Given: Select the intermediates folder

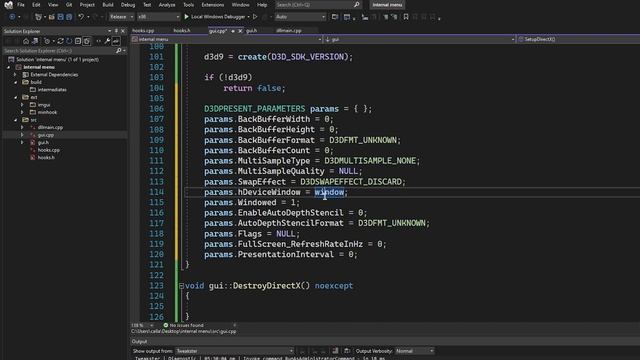Looking at the screenshot, I should [52, 89].
